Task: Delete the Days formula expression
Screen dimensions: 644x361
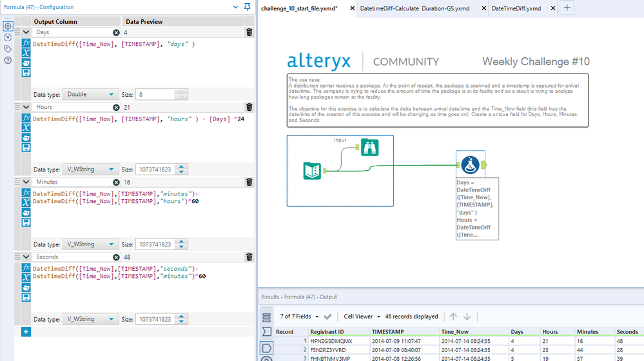Action: pos(249,32)
